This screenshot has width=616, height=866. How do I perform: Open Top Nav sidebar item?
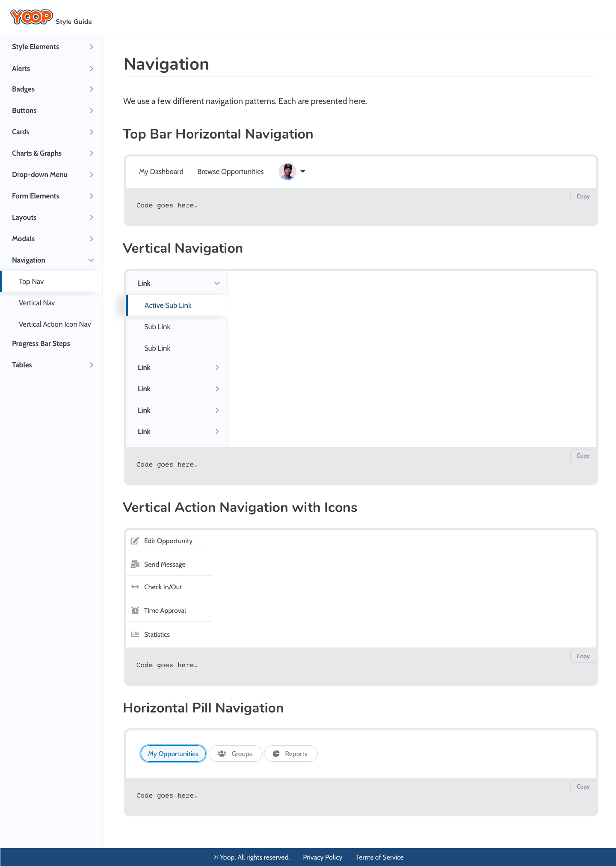click(x=51, y=281)
